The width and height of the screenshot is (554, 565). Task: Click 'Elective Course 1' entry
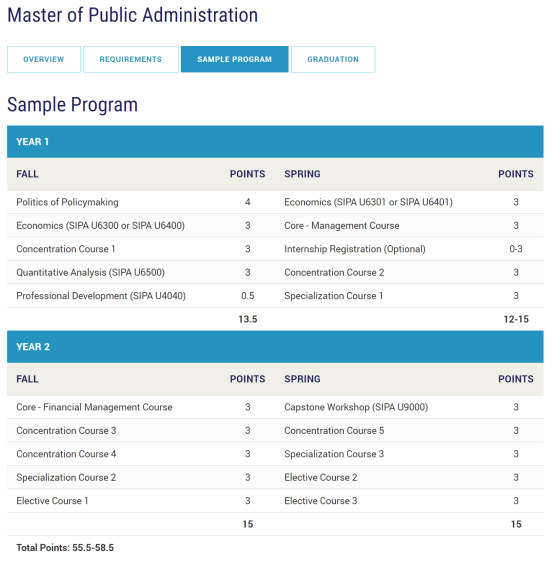(x=52, y=501)
